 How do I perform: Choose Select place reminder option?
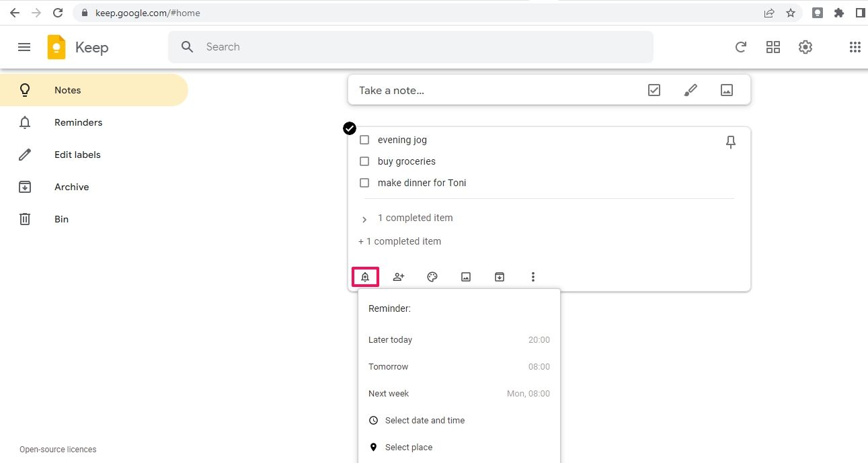[x=459, y=448]
